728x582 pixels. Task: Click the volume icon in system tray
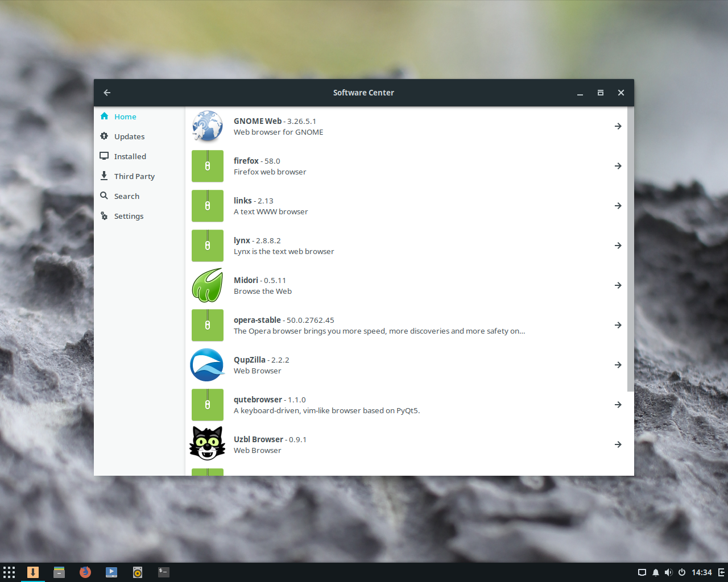669,572
